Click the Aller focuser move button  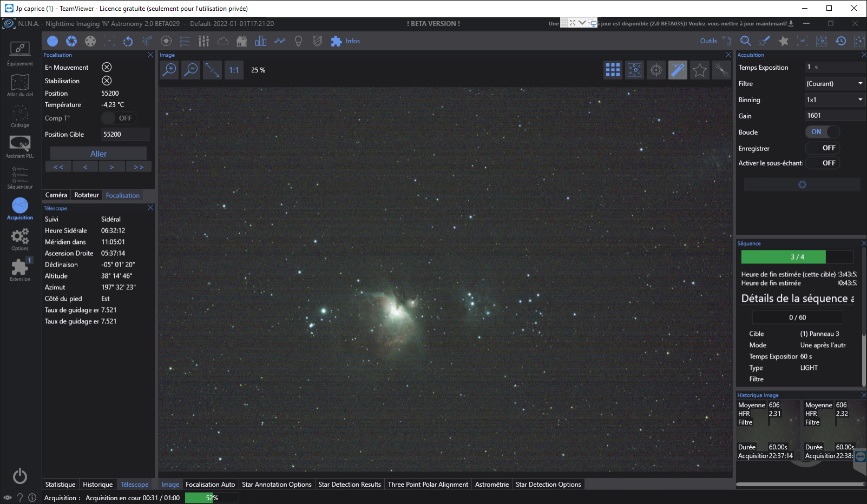(98, 154)
